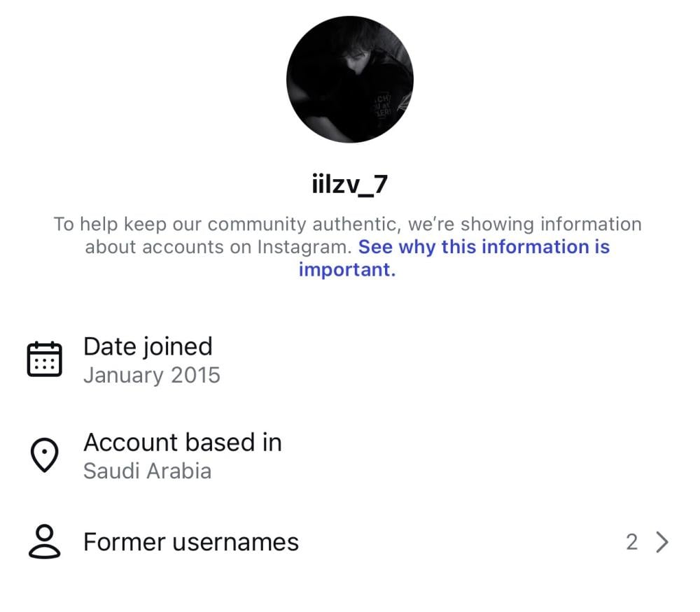Image resolution: width=700 pixels, height=612 pixels.
Task: Tap the calendar icon beside Date joined
Action: [x=44, y=360]
